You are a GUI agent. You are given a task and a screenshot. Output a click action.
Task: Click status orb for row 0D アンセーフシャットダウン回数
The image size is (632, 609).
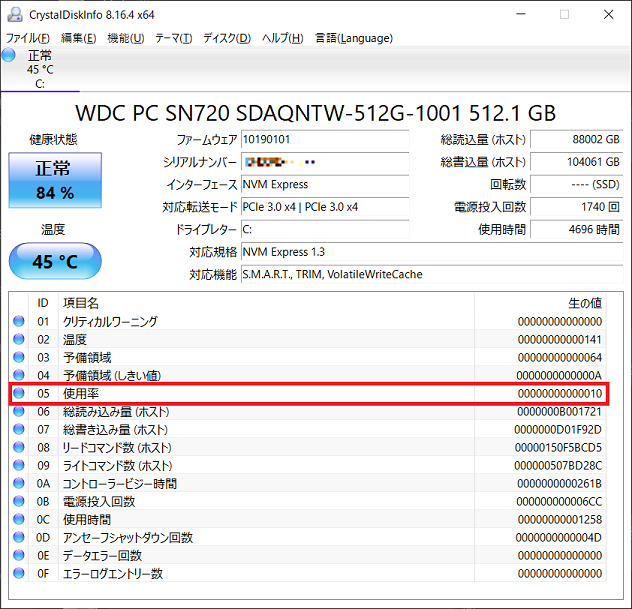tap(19, 537)
